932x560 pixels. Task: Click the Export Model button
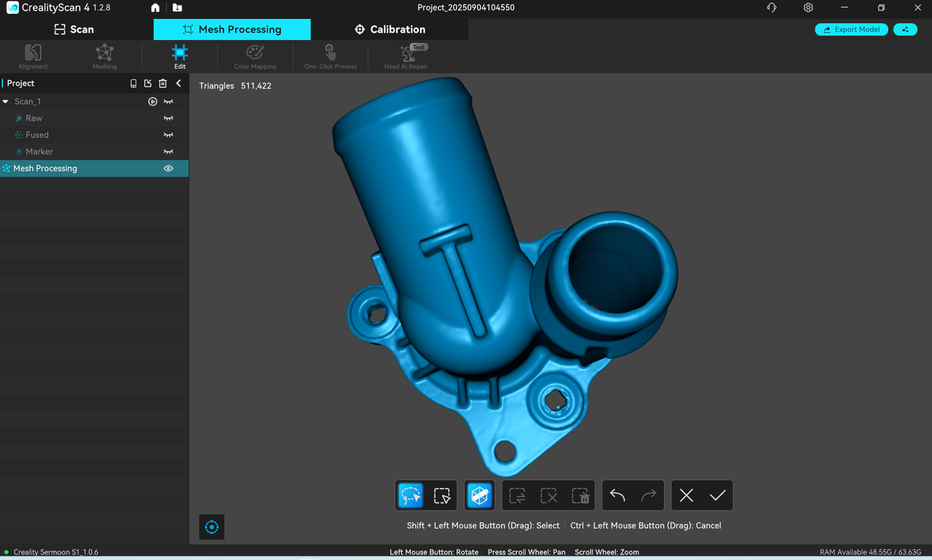click(851, 30)
